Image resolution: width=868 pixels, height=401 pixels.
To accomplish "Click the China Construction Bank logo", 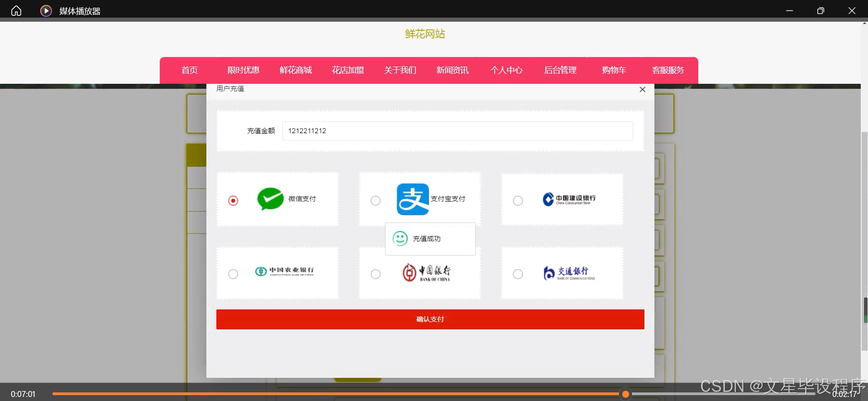I will click(x=569, y=199).
